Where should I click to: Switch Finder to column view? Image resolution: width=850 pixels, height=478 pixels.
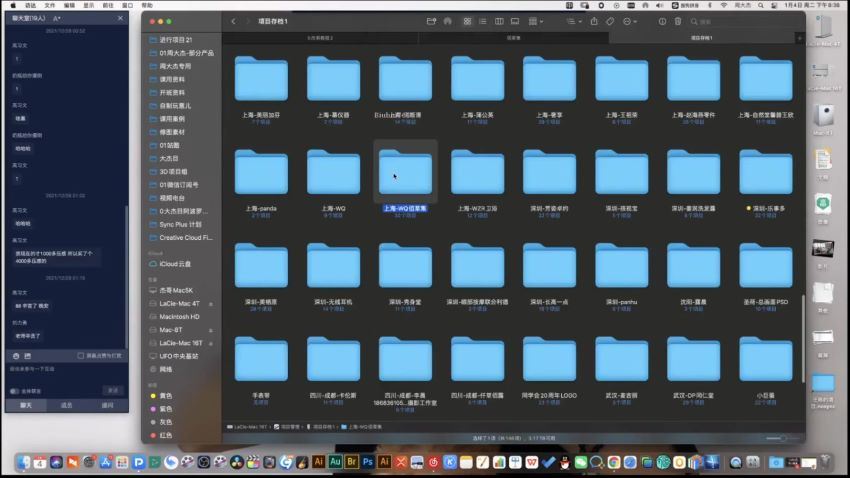point(499,22)
